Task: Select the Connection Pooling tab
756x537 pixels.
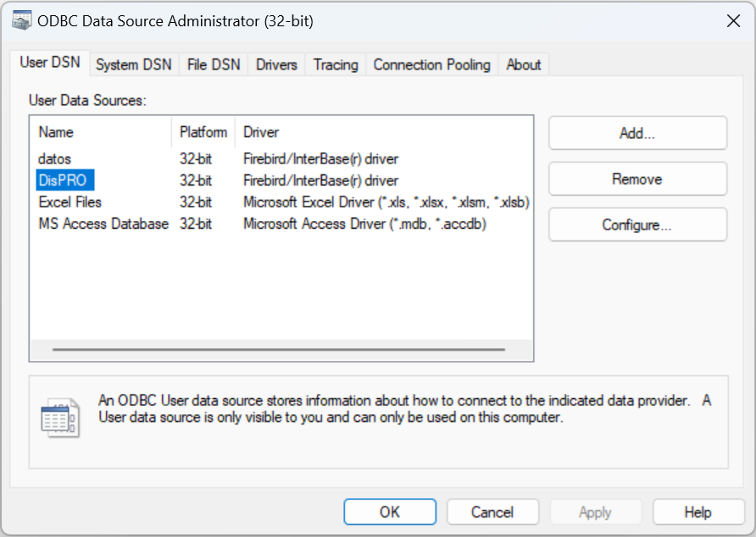Action: click(x=431, y=64)
